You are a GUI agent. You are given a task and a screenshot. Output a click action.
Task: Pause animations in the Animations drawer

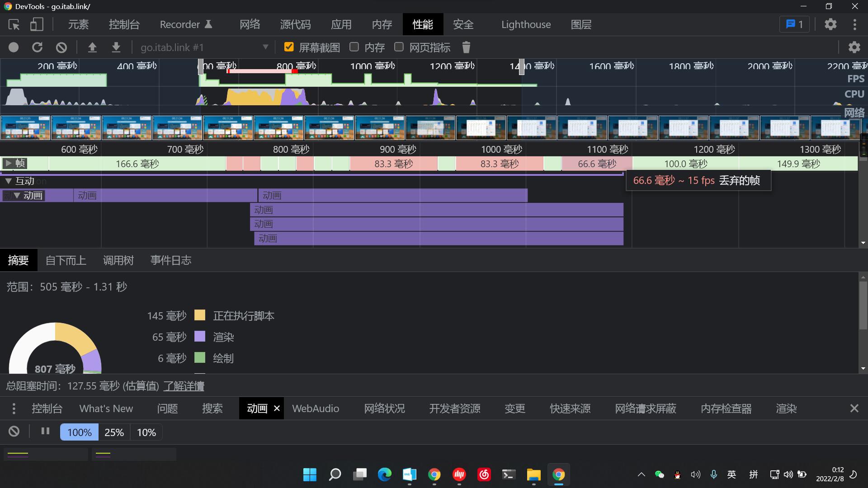45,432
